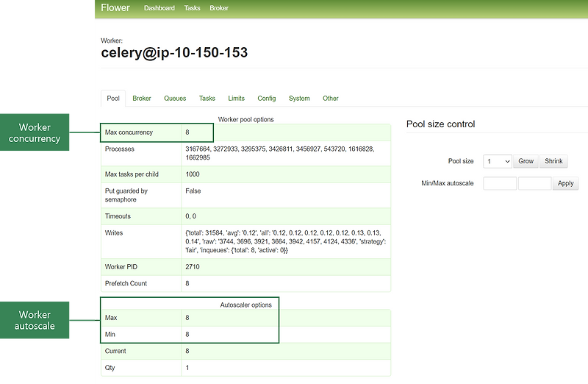The height and width of the screenshot is (384, 588).
Task: Select the Pool tab
Action: point(113,99)
